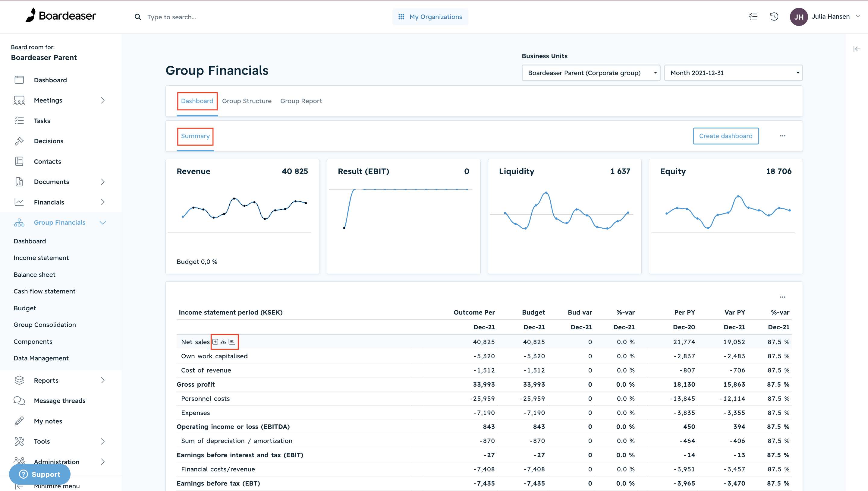Open the three-dots menu above income statement table

[x=782, y=297]
